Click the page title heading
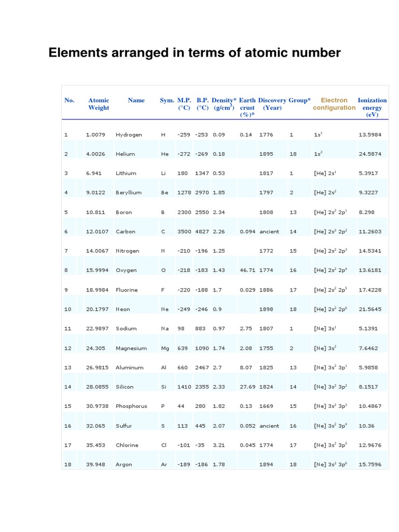Viewport: 399px width, 532px height. pos(194,52)
